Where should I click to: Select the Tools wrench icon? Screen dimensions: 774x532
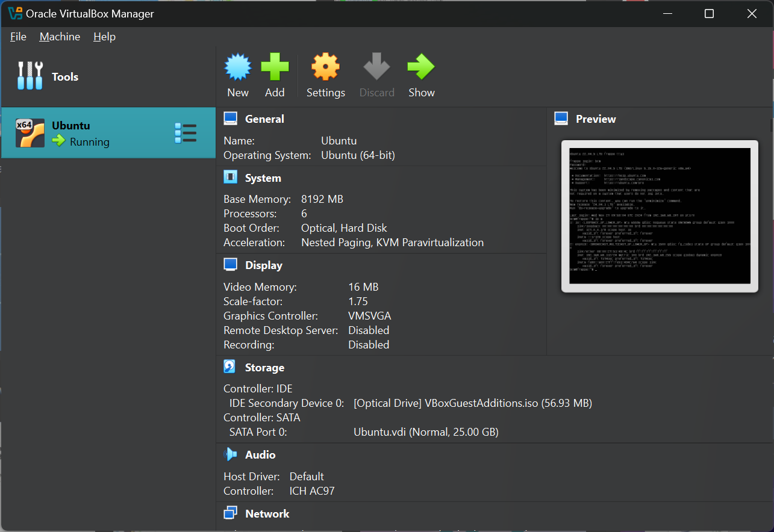point(30,76)
